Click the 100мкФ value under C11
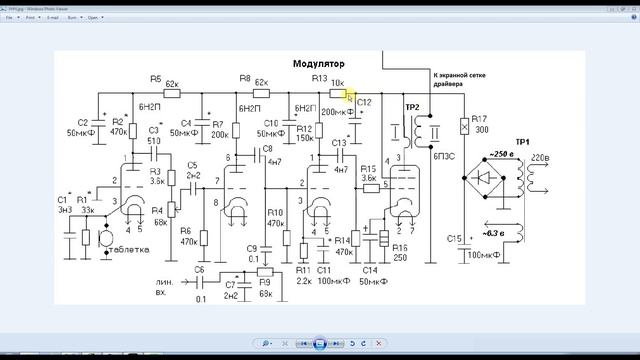The image size is (640, 360). click(334, 281)
